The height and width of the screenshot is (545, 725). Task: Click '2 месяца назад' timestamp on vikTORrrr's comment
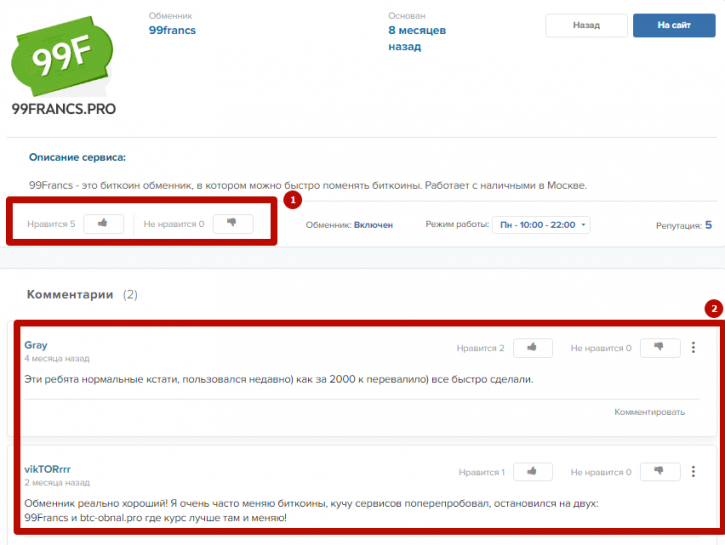point(57,483)
